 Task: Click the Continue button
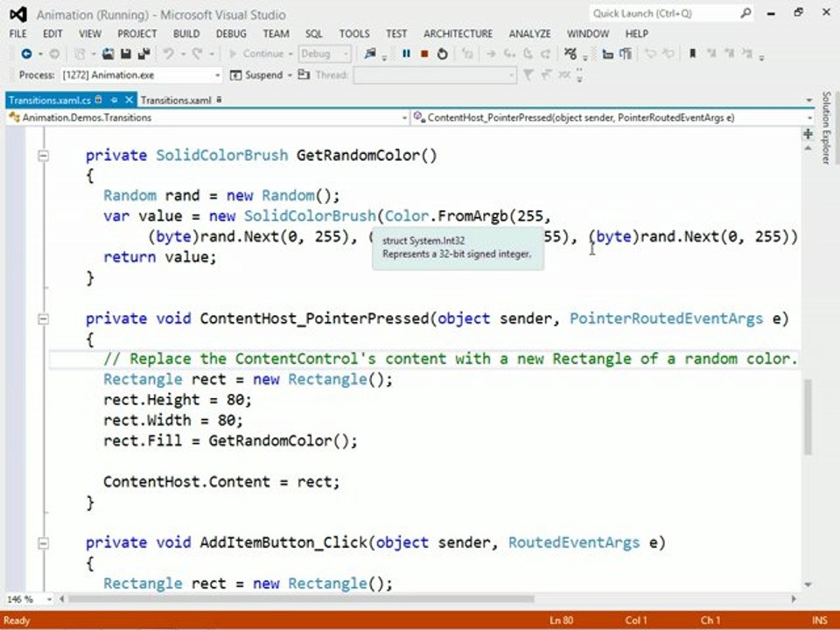click(257, 53)
